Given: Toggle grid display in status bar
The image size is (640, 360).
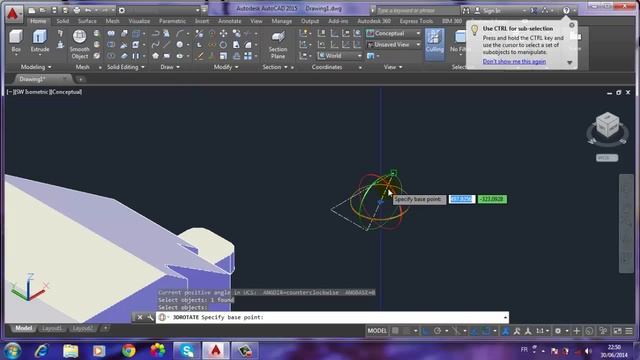Looking at the screenshot, I should [395, 331].
